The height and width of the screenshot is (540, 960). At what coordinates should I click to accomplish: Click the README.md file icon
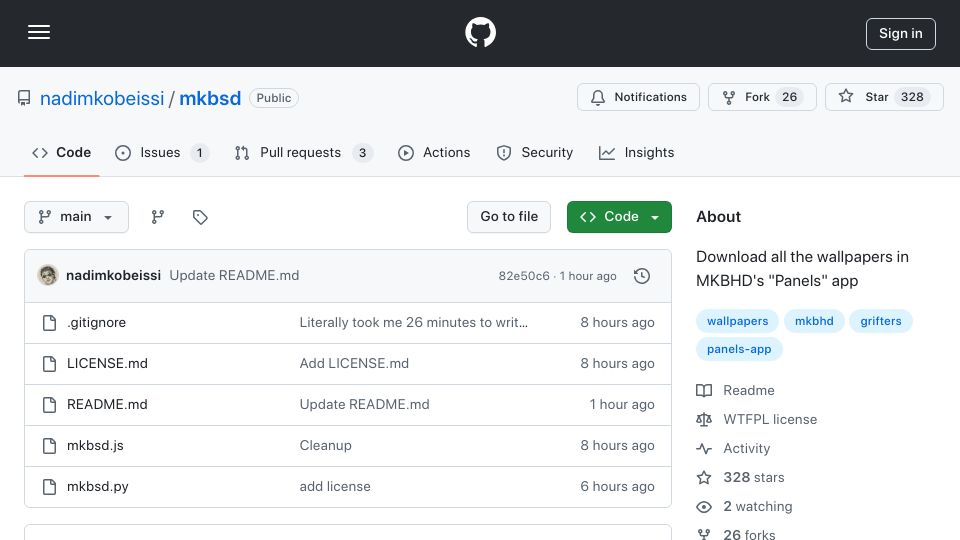50,405
